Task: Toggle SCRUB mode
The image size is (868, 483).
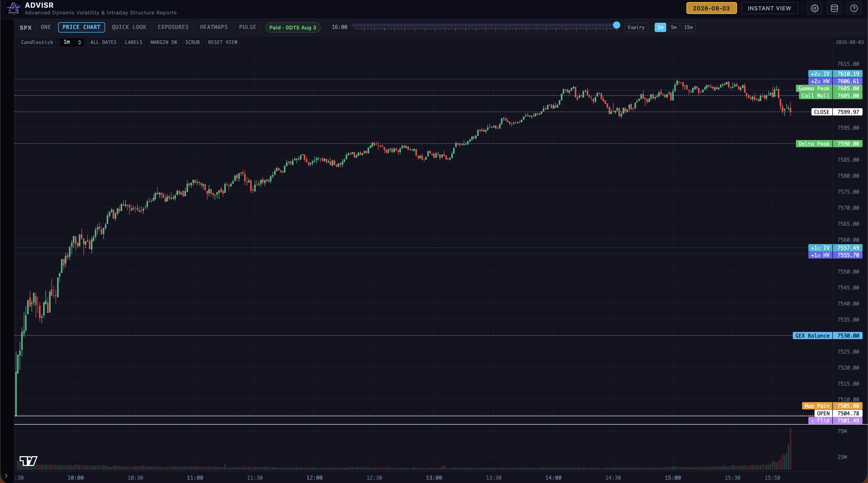Action: coord(192,42)
